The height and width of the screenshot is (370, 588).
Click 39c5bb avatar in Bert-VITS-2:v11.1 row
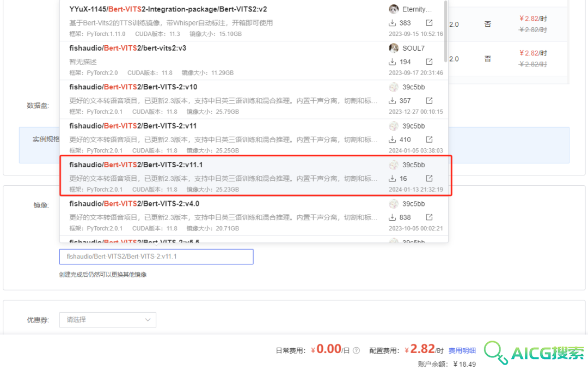pyautogui.click(x=394, y=165)
